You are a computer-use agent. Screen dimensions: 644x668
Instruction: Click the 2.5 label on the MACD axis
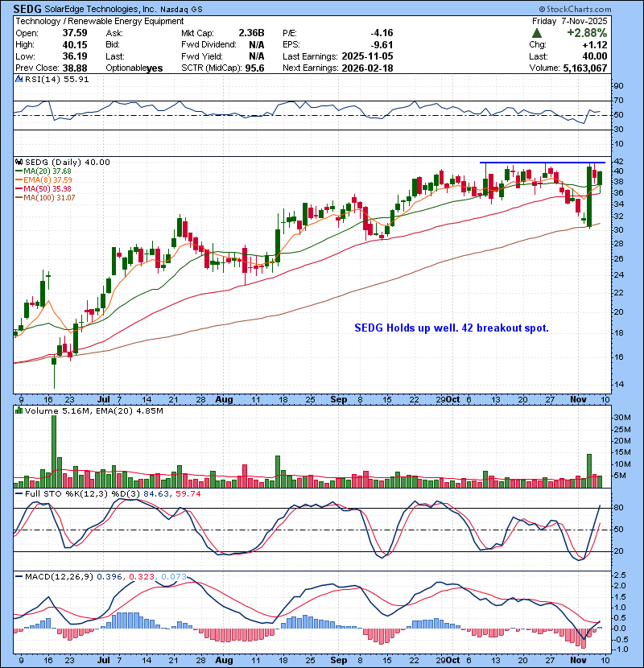coord(620,575)
